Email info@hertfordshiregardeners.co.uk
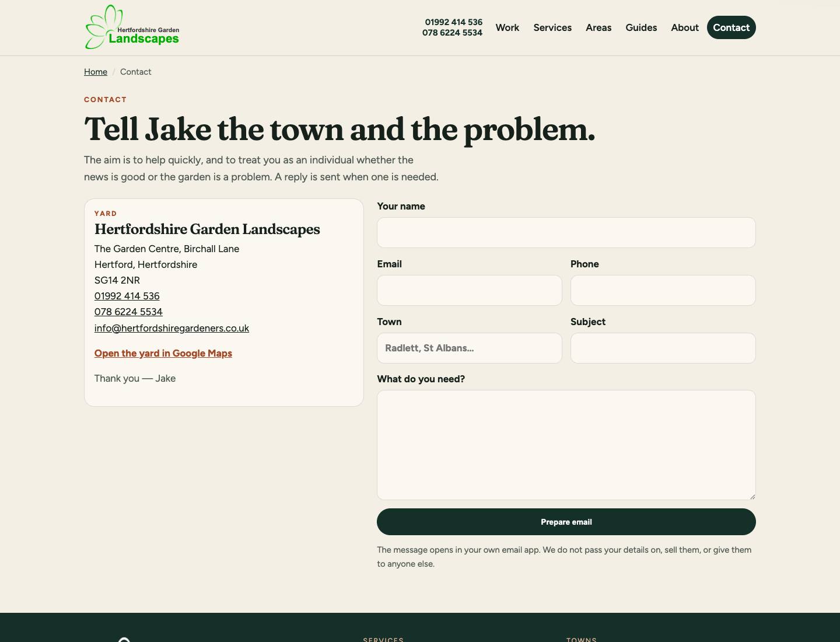Viewport: 840px width, 642px height. [x=171, y=328]
